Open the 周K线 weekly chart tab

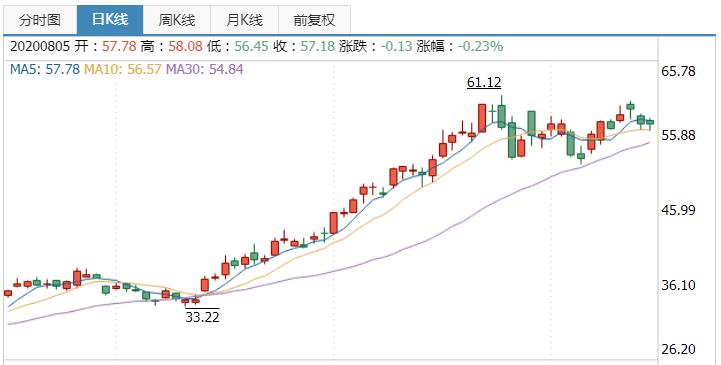[x=177, y=20]
